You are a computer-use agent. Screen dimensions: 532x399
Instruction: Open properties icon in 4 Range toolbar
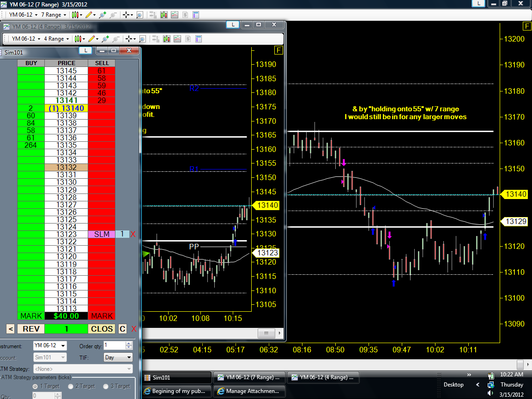coord(199,39)
